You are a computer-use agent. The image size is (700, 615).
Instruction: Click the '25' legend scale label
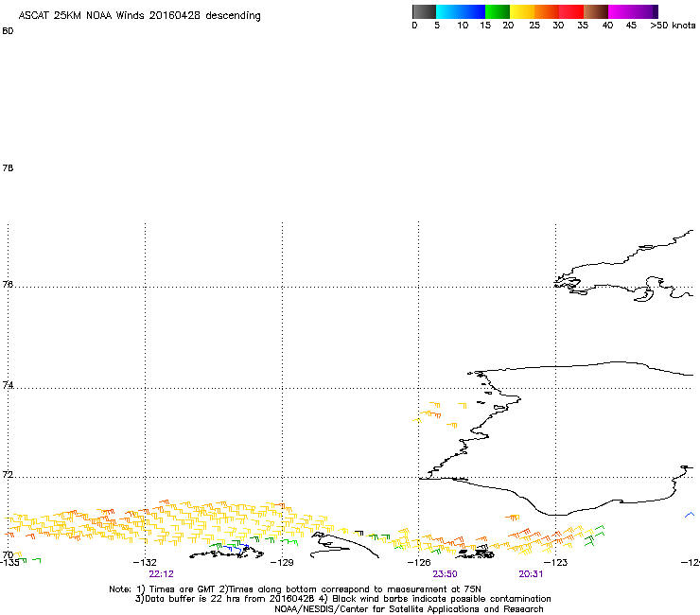coord(534,26)
